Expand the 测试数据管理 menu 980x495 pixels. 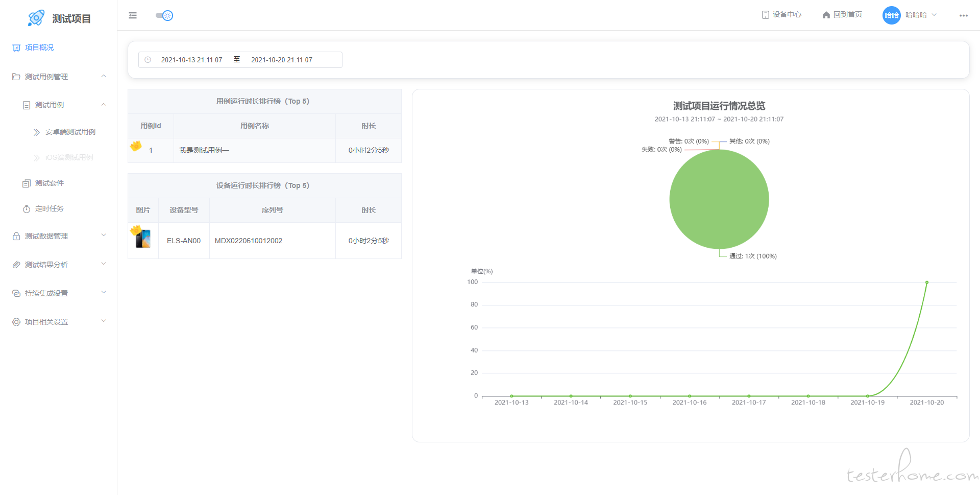pyautogui.click(x=104, y=236)
